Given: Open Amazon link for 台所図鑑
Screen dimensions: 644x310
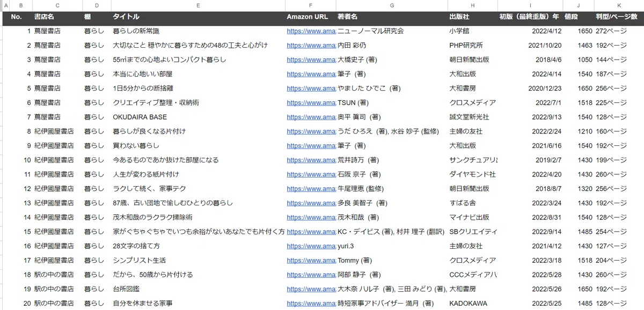Looking at the screenshot, I should pyautogui.click(x=311, y=289).
